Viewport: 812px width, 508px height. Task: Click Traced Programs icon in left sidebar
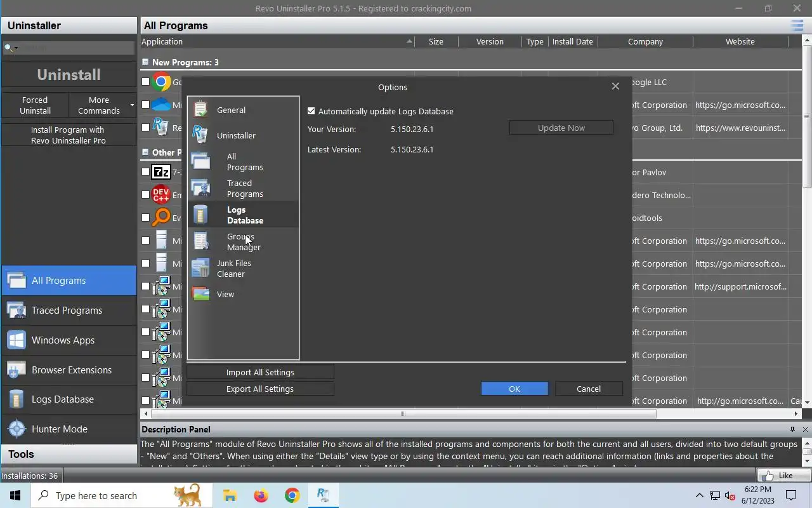tap(16, 310)
